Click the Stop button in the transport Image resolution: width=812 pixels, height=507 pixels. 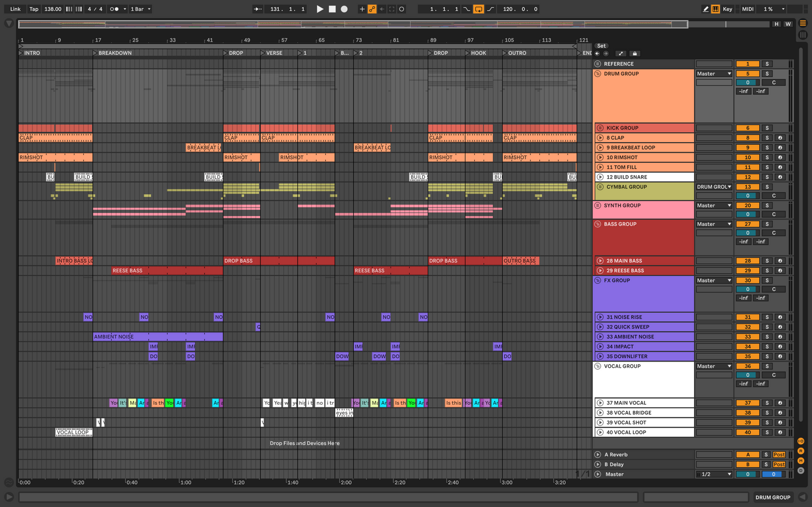[332, 9]
